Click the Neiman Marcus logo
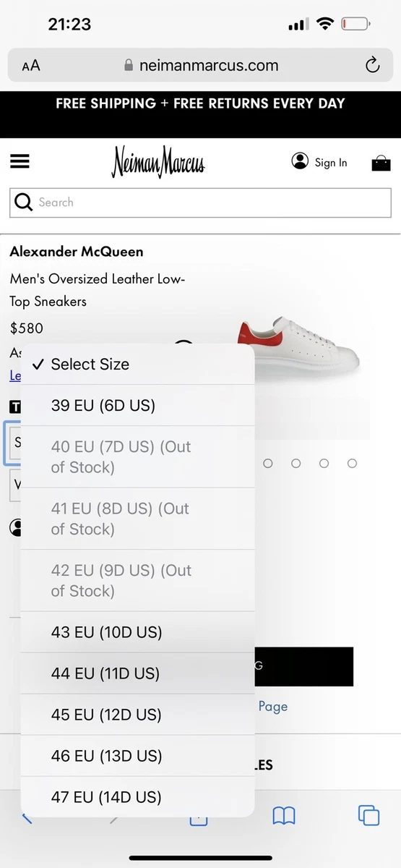The image size is (401, 868). pyautogui.click(x=158, y=162)
